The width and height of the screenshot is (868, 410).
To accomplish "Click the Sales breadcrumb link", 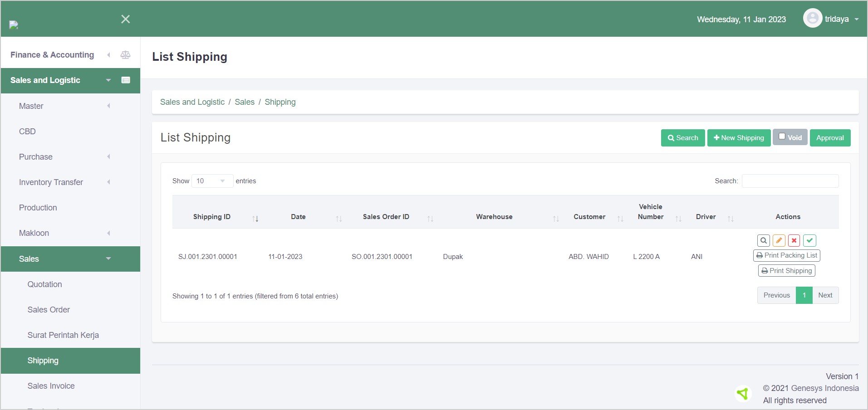I will coord(245,102).
